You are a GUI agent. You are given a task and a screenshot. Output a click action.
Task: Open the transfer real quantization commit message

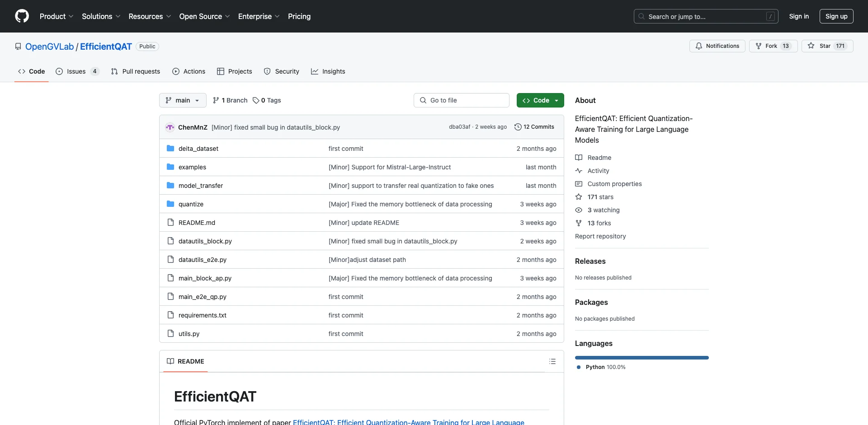click(411, 186)
